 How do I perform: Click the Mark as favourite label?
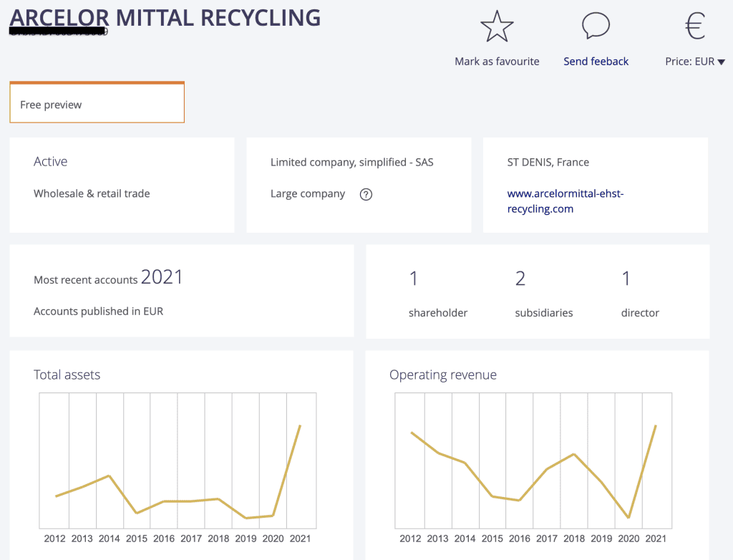(x=497, y=62)
